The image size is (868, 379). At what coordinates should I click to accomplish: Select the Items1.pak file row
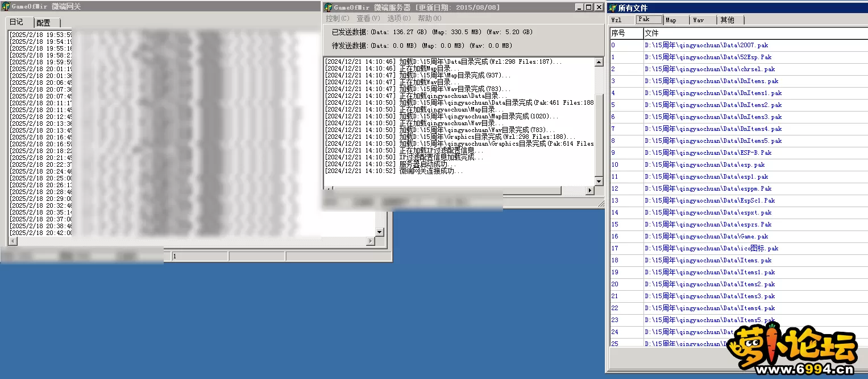pyautogui.click(x=738, y=272)
